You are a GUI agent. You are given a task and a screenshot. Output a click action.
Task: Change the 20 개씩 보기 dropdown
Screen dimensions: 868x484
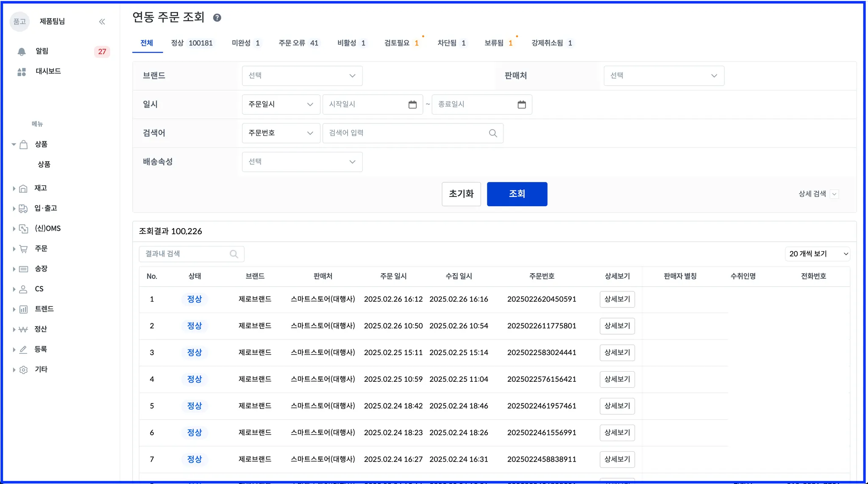click(x=817, y=254)
